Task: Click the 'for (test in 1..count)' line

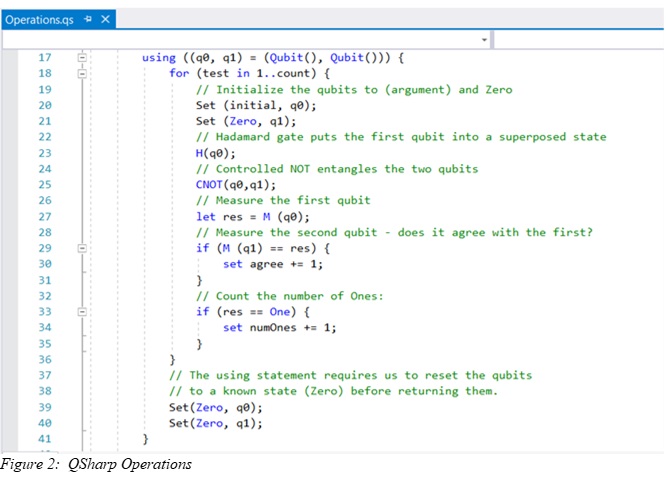Action: [249, 73]
